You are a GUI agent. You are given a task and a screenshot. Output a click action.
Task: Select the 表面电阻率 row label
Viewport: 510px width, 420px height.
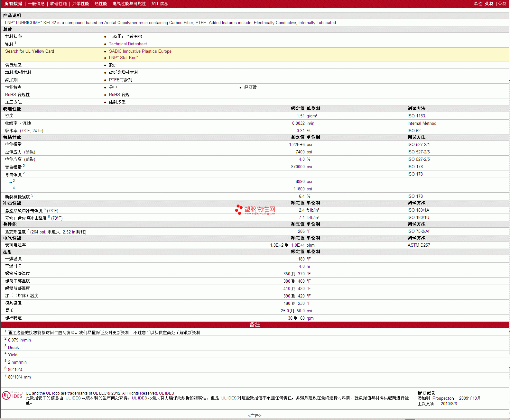coord(15,245)
